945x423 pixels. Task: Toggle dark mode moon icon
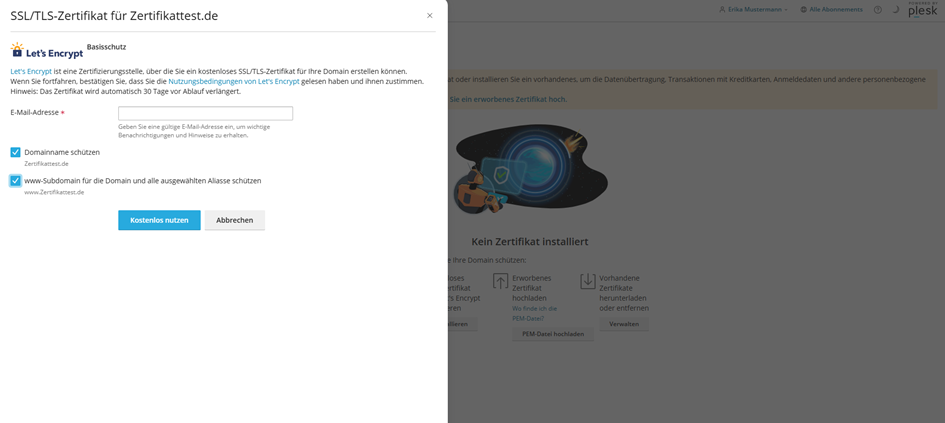click(896, 10)
